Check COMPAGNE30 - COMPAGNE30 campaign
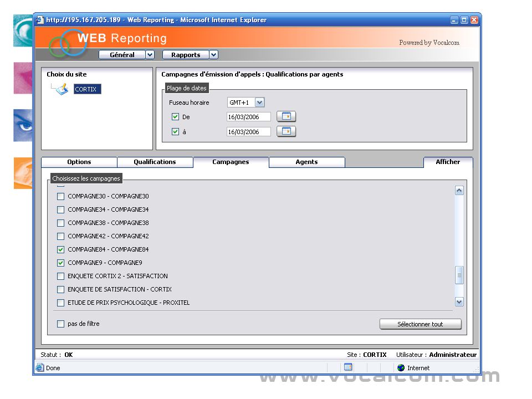Viewport: 532px width, 399px height. click(x=60, y=196)
